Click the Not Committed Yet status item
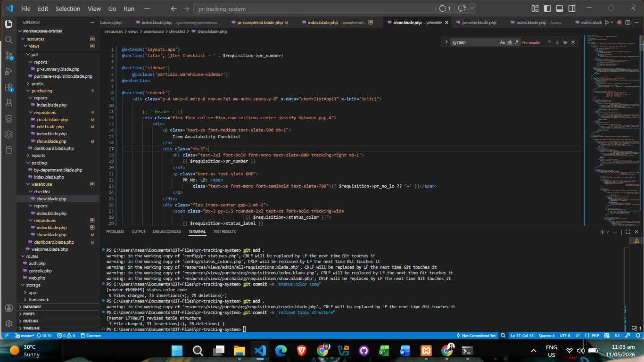This screenshot has width=644, height=362. click(476, 336)
